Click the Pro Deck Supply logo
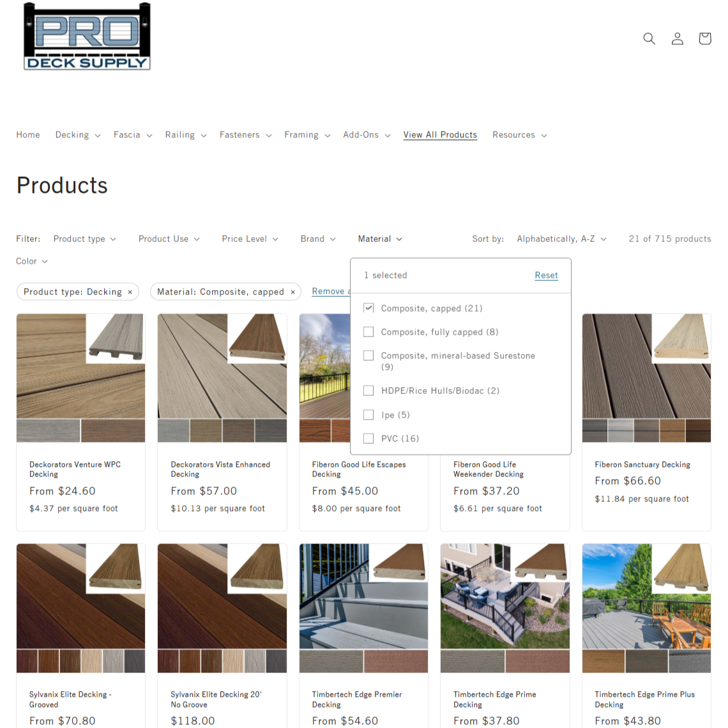Screen dimensions: 728x728 pyautogui.click(x=87, y=36)
